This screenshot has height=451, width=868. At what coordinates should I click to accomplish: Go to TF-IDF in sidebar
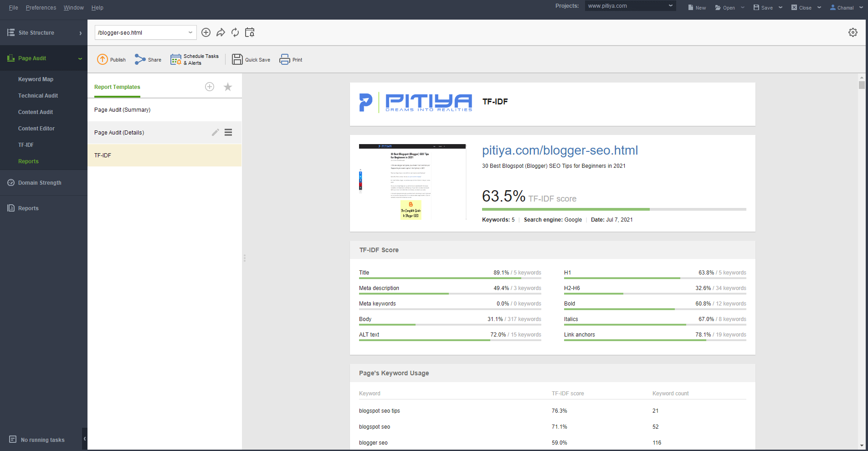(26, 145)
